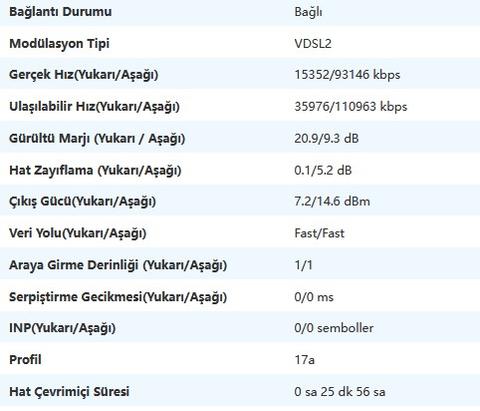This screenshot has height=411, width=480.
Task: Select the 20.9/9.3 dB noise margin value
Action: point(327,138)
